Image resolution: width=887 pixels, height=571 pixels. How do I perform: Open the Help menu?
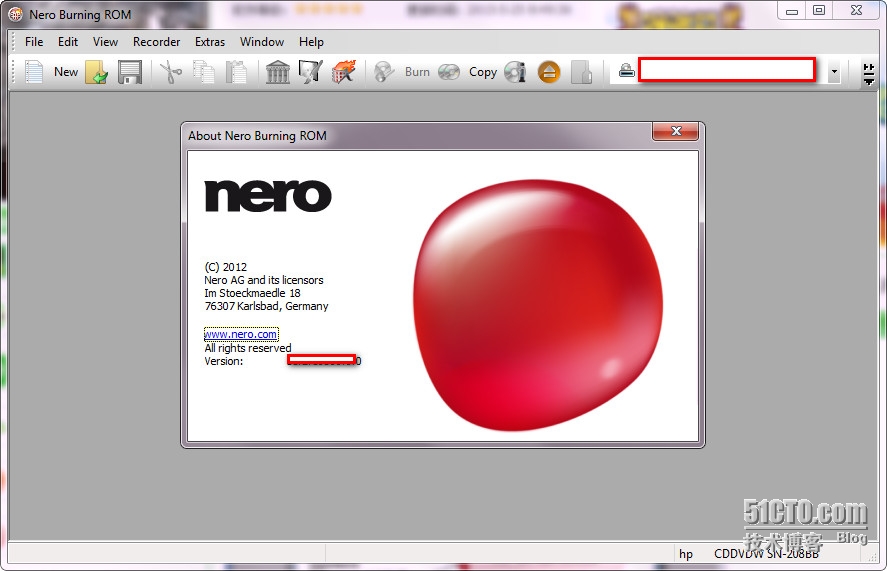[311, 42]
